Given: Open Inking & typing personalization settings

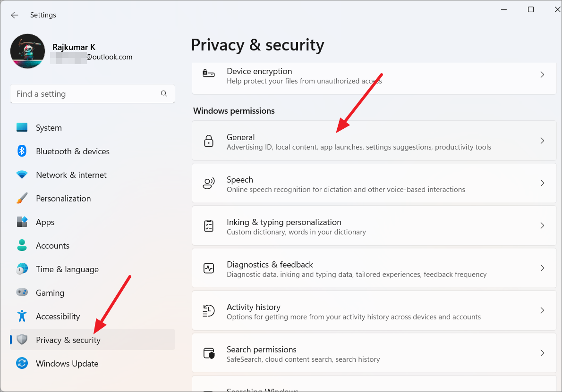Looking at the screenshot, I should 373,225.
